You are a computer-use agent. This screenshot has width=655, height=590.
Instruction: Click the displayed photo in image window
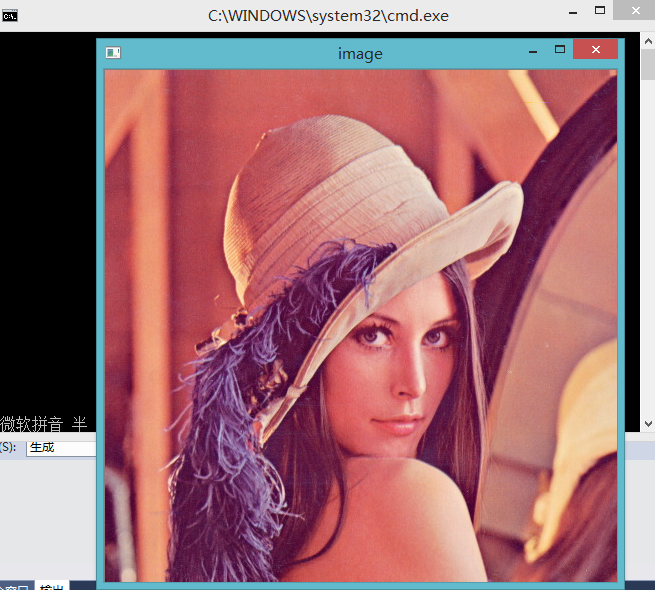pyautogui.click(x=361, y=326)
